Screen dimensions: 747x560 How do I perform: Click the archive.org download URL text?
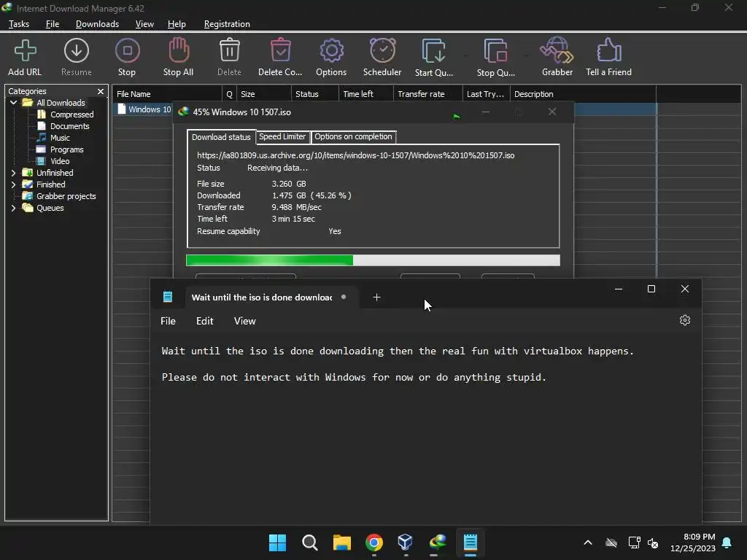point(355,155)
